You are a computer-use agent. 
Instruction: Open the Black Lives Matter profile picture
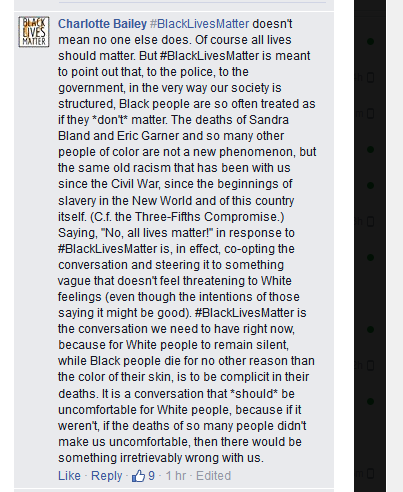(x=34, y=32)
